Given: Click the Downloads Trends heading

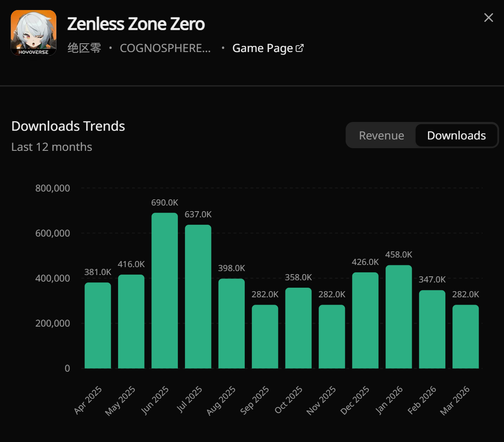Looking at the screenshot, I should click(x=68, y=126).
